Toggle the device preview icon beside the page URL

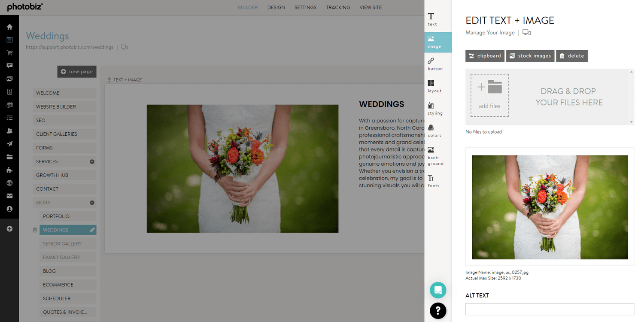click(x=124, y=47)
